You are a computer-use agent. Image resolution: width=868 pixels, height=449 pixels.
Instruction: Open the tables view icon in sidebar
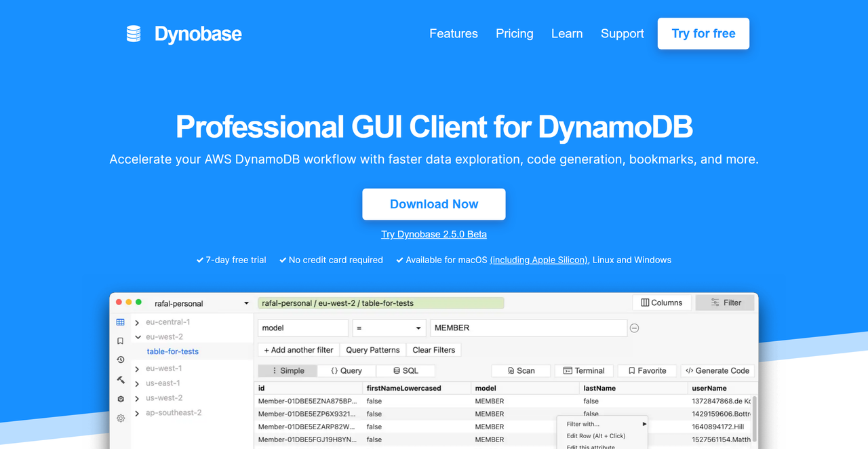(120, 322)
